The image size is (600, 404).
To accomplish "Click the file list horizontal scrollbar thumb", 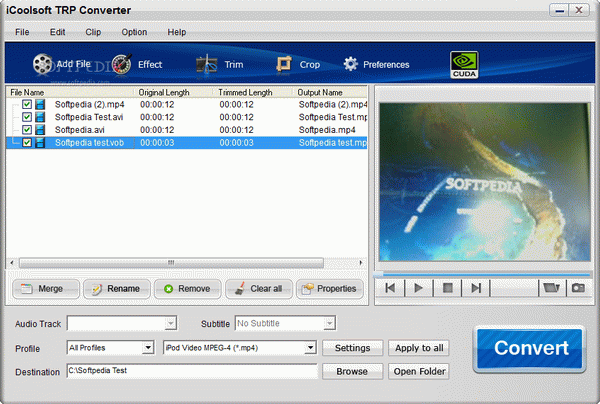I will [171, 262].
